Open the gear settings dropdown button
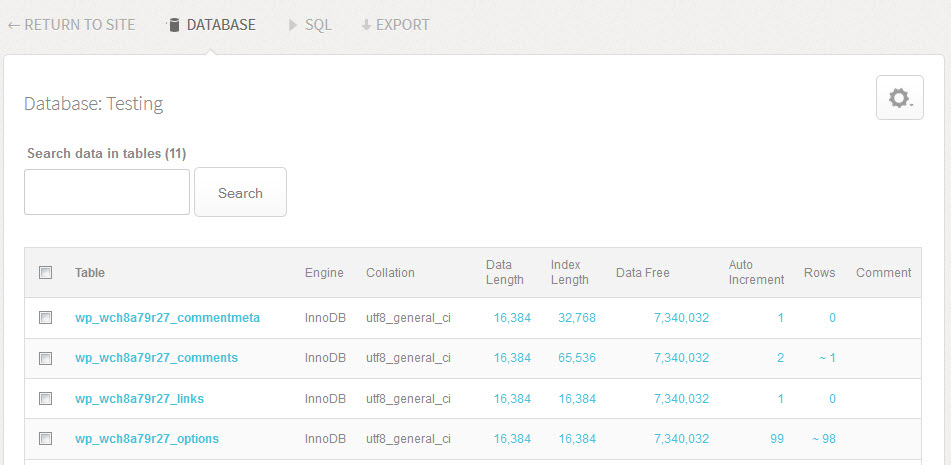 pos(899,98)
